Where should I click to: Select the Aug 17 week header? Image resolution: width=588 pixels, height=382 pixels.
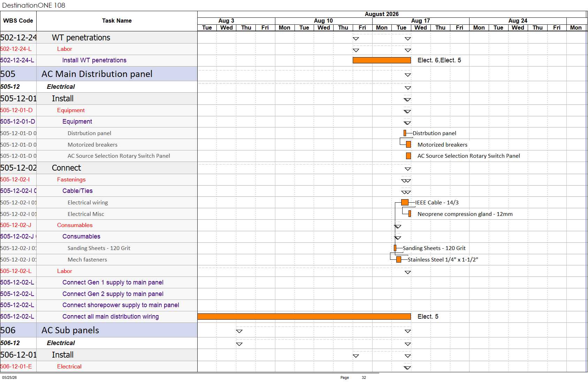(421, 21)
